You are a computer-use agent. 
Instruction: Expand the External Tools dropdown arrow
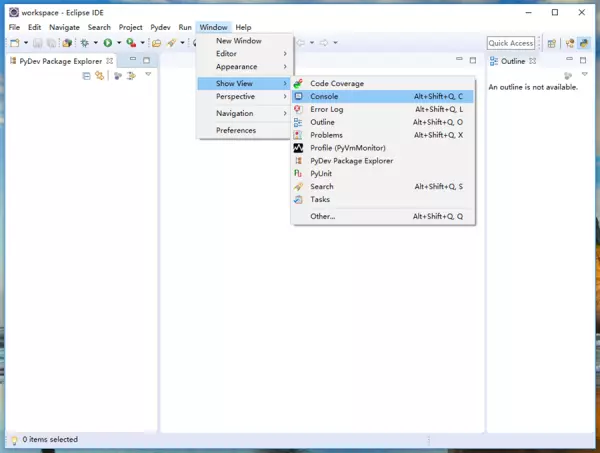tap(142, 43)
